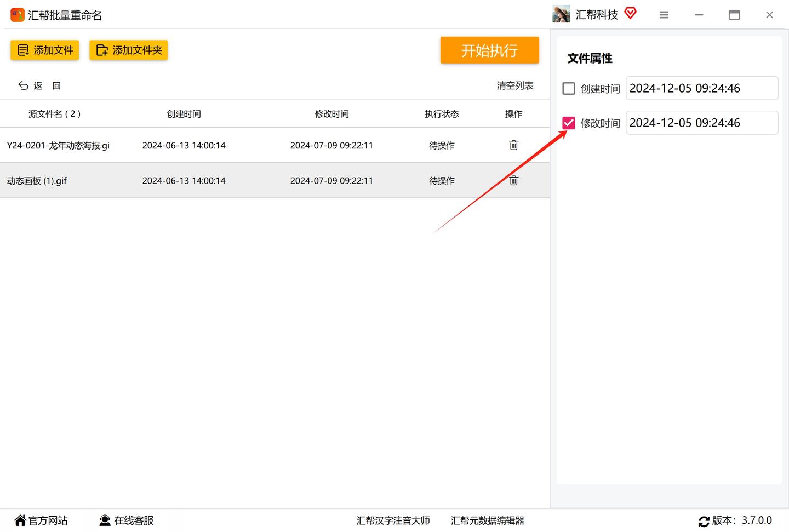
Task: Open 官方网站 link in footer
Action: click(x=42, y=520)
